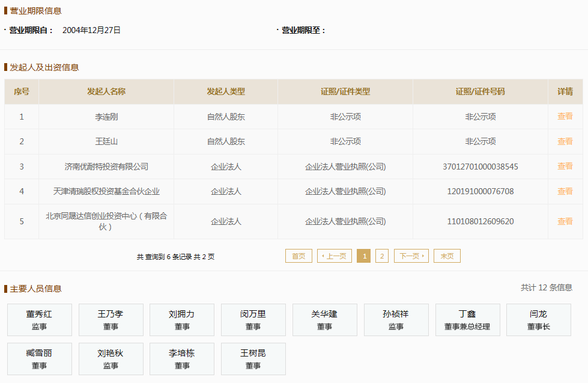Click 上一页 previous page button
This screenshot has height=383, width=588.
pos(334,256)
